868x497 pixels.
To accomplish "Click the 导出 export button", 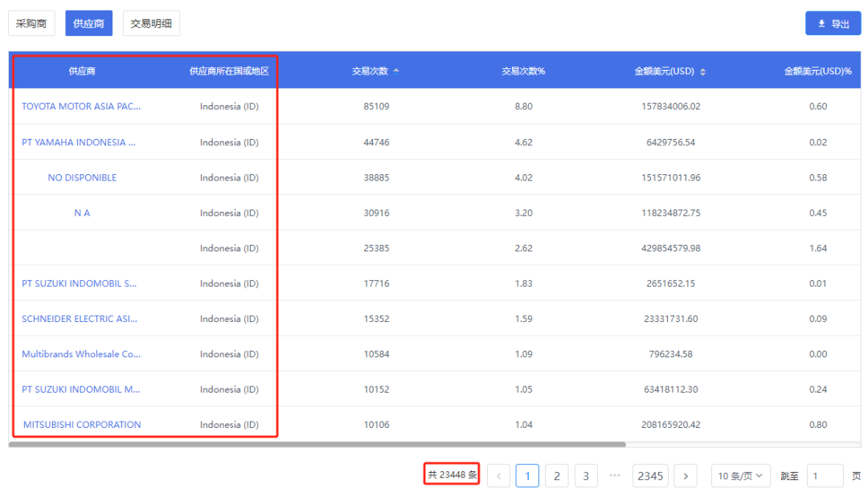I will point(833,23).
